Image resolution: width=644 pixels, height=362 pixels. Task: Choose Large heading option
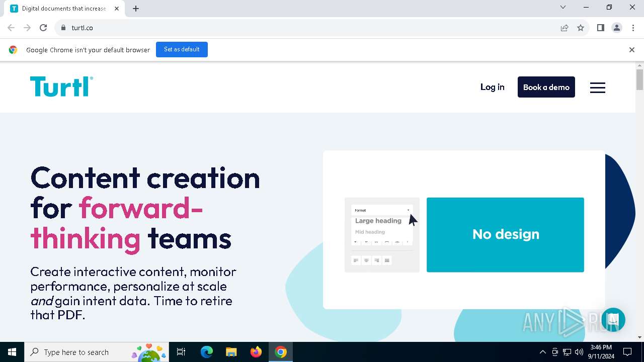coord(378,221)
